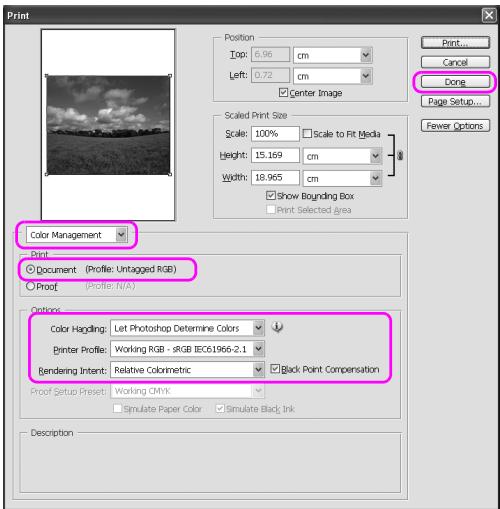Image resolution: width=500 pixels, height=509 pixels.
Task: Click the Done button
Action: [455, 82]
